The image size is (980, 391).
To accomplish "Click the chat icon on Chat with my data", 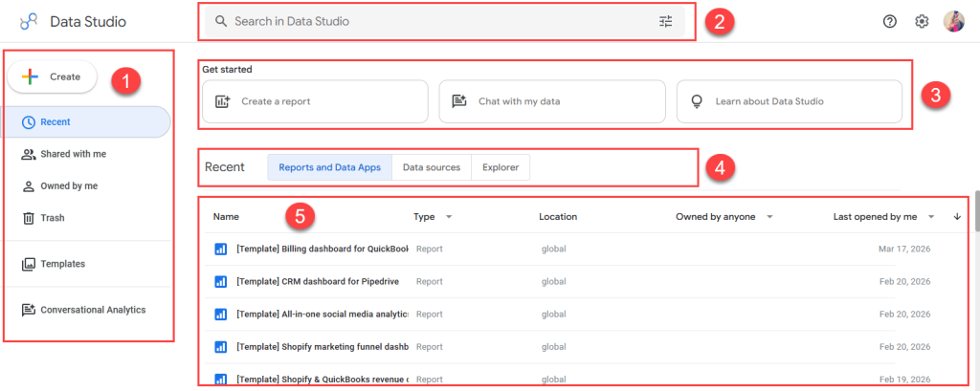I will pos(460,101).
